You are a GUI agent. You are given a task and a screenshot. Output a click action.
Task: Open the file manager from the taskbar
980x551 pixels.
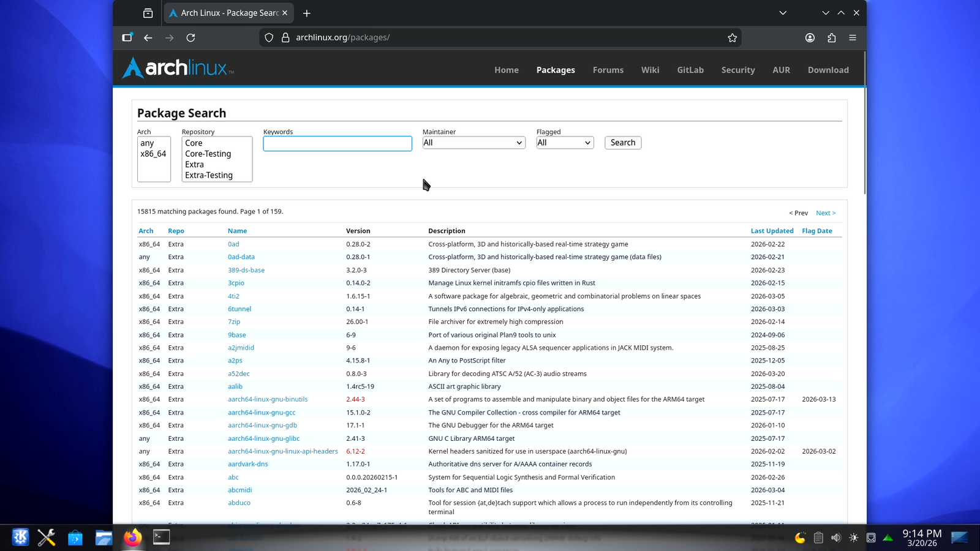click(x=104, y=538)
